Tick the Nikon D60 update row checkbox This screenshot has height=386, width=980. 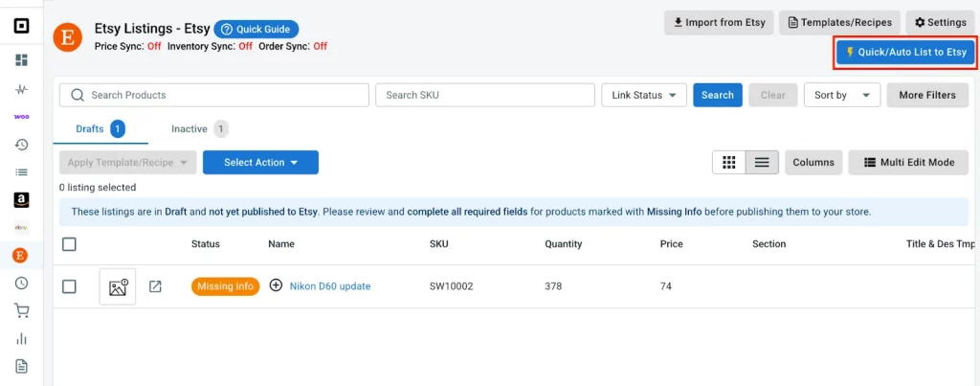click(69, 286)
